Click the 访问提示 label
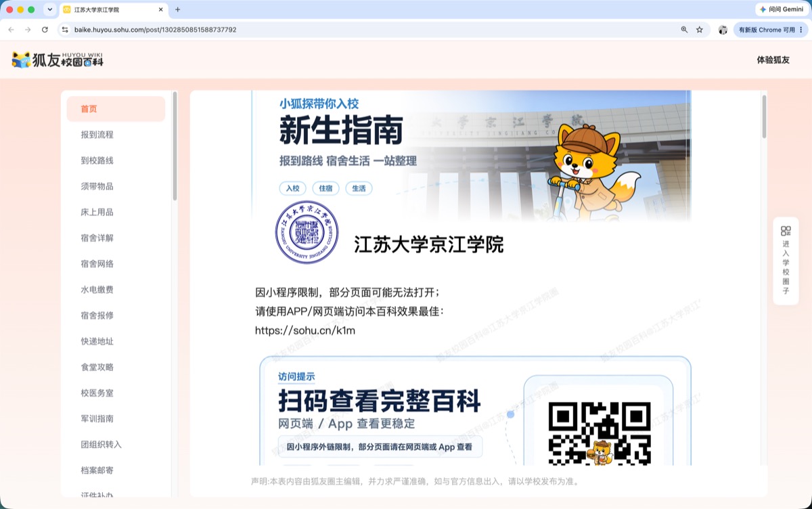This screenshot has width=812, height=509. point(296,377)
